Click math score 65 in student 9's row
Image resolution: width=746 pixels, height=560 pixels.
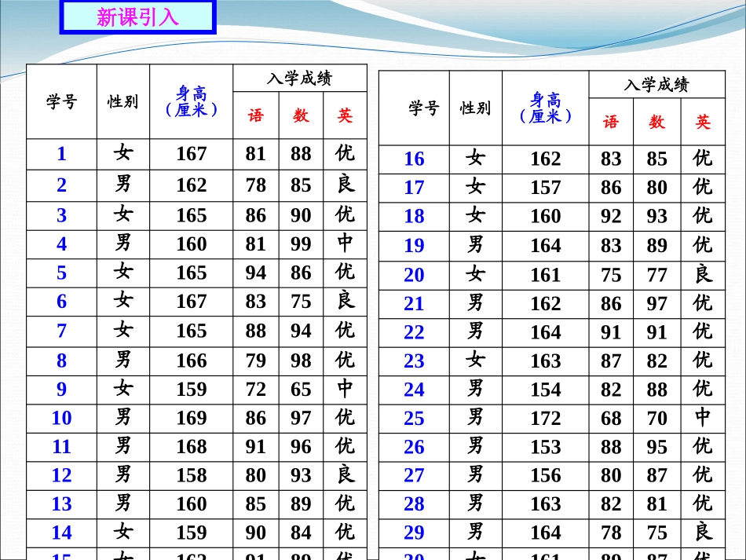click(x=301, y=390)
